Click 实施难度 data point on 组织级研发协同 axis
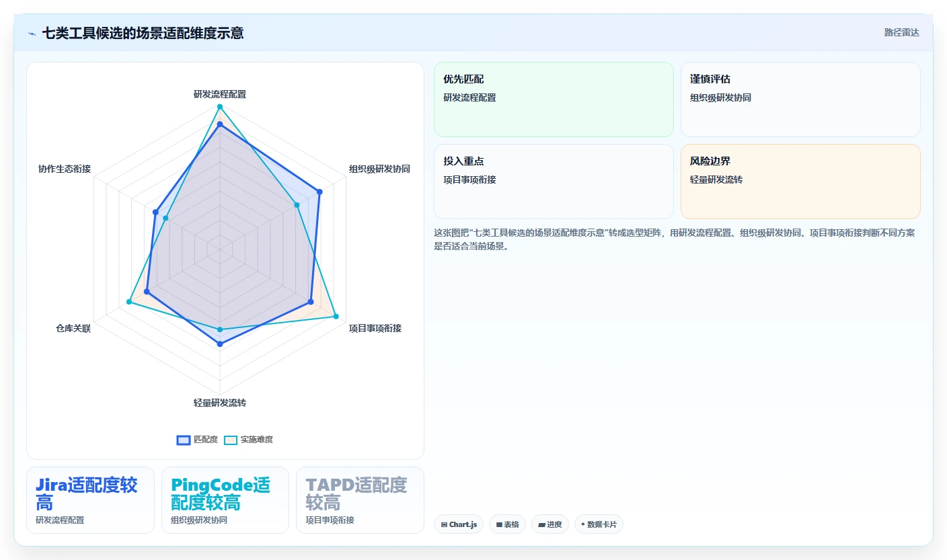Image resolution: width=947 pixels, height=560 pixels. (297, 205)
